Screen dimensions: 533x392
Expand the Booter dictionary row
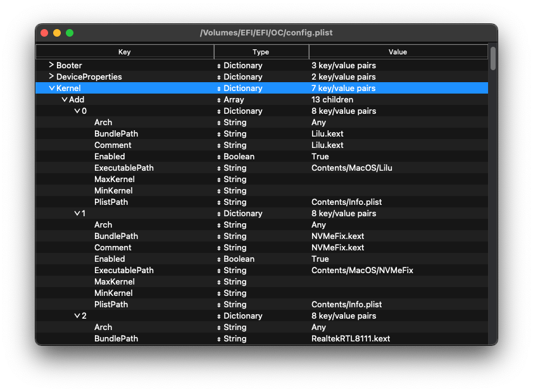pos(51,65)
